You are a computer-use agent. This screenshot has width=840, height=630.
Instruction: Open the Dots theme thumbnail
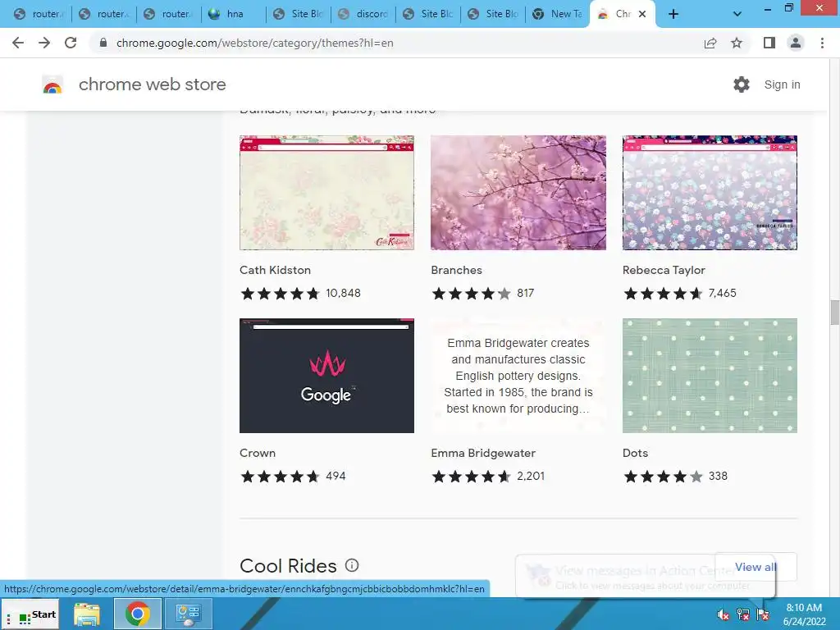pyautogui.click(x=710, y=376)
